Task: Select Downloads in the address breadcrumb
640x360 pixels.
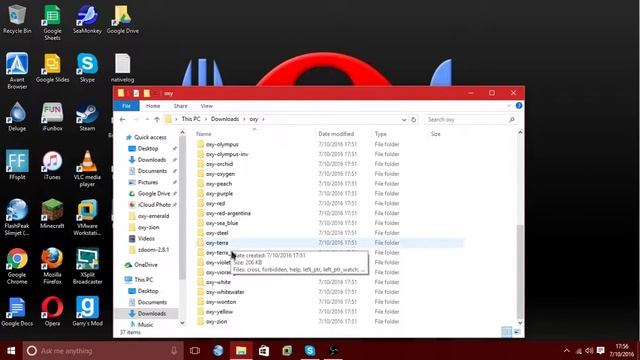Action: (224, 119)
